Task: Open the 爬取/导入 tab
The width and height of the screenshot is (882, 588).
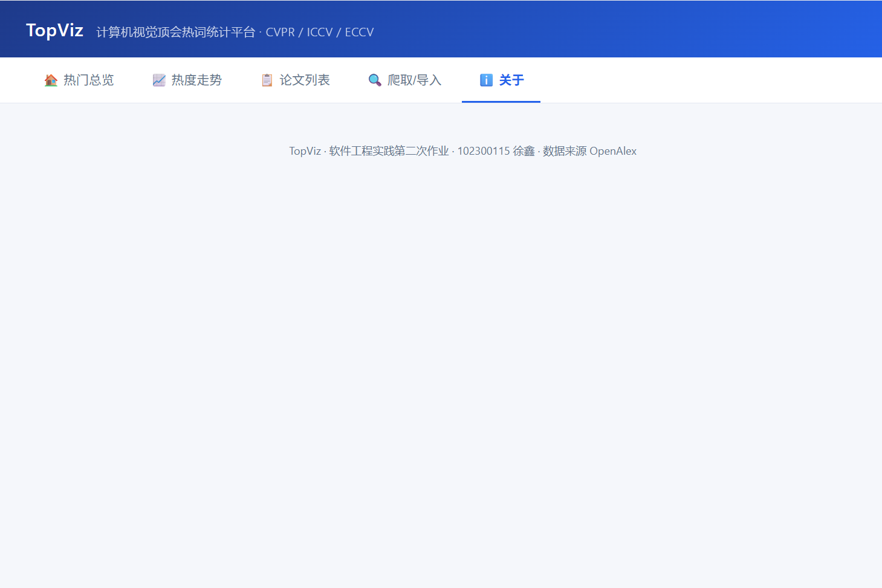Action: (x=405, y=80)
